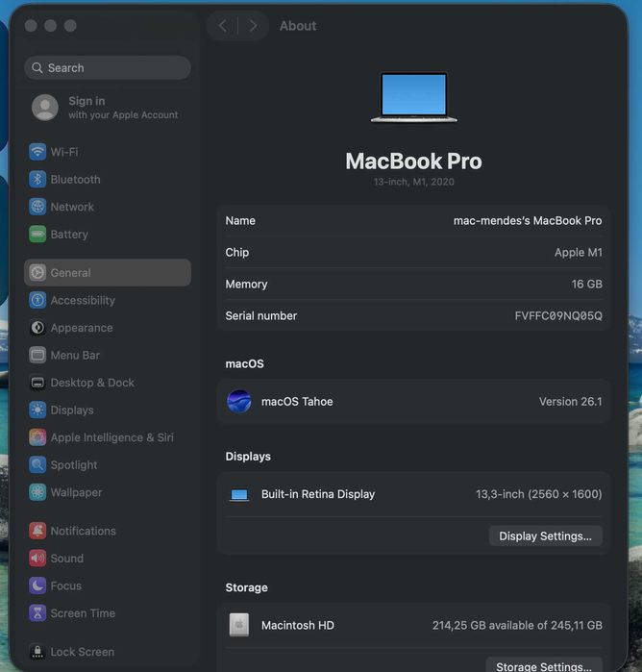The image size is (642, 672).
Task: Open Storage Settings… button
Action: click(x=544, y=666)
